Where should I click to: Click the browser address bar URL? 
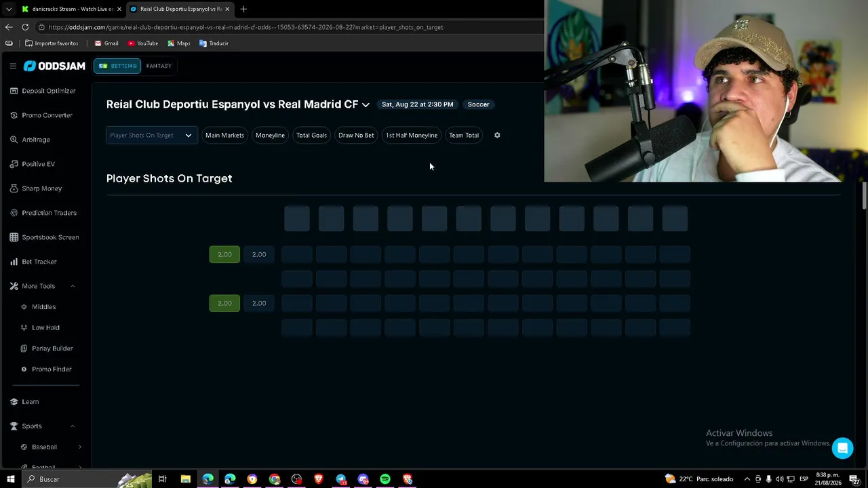click(245, 27)
